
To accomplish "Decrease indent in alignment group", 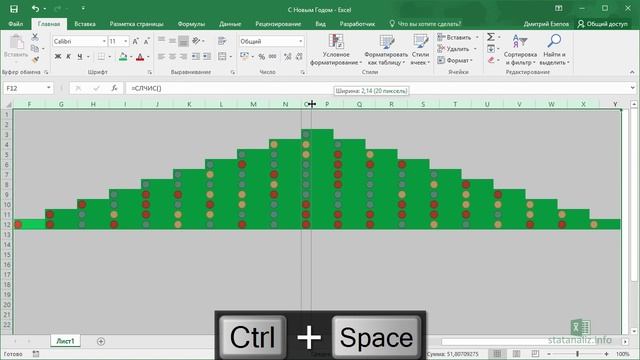I will click(196, 56).
